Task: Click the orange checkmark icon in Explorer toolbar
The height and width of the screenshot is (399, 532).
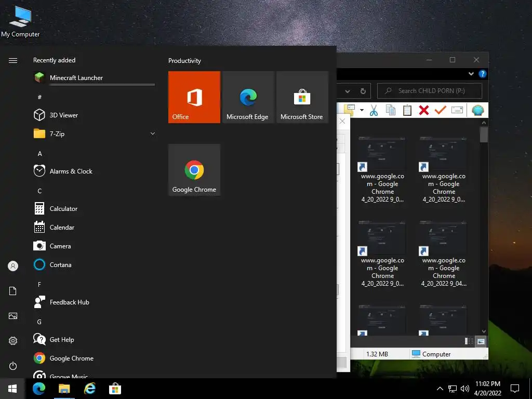Action: pos(441,110)
